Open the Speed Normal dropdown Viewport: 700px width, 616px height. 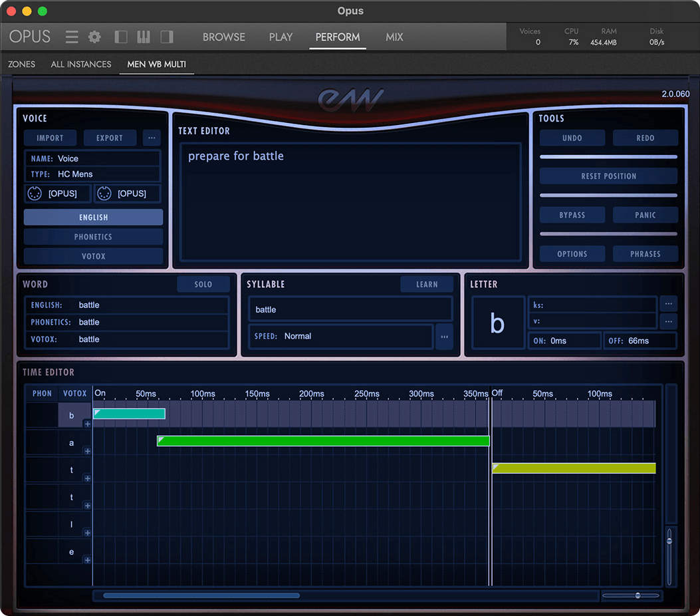[x=341, y=337]
